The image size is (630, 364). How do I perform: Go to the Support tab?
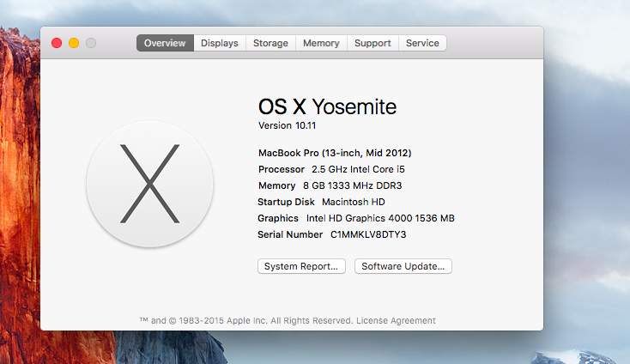(373, 43)
